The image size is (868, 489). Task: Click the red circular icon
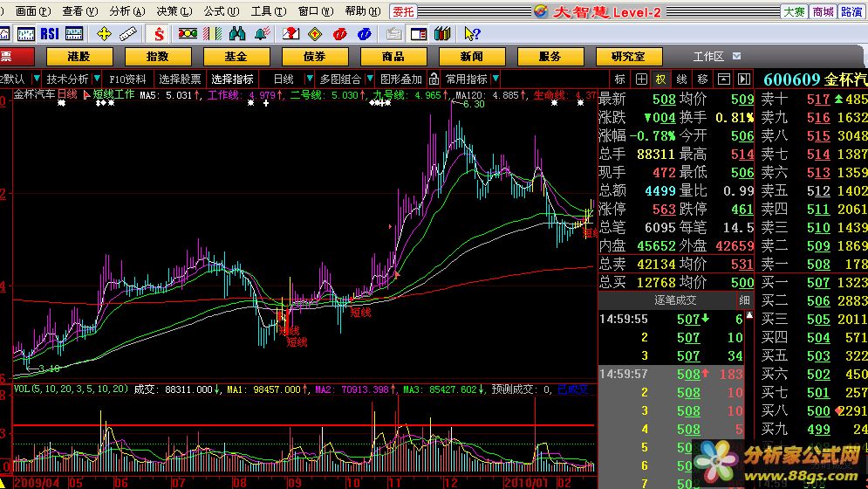pos(339,34)
